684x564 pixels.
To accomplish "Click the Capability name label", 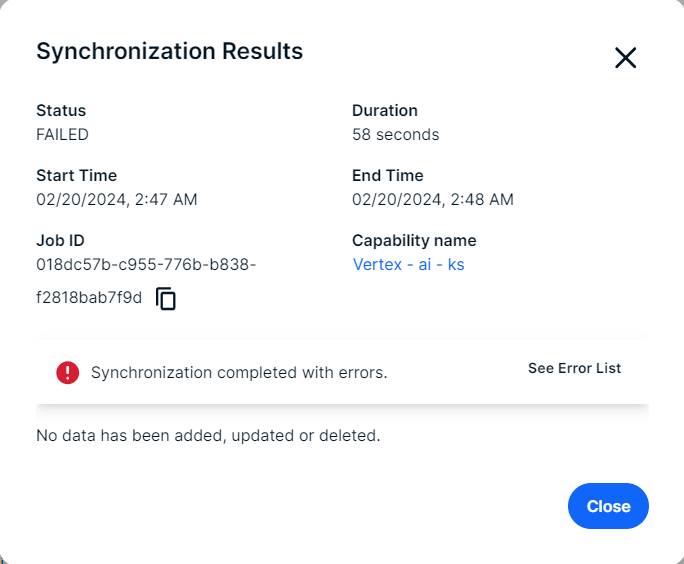I will pyautogui.click(x=414, y=241).
